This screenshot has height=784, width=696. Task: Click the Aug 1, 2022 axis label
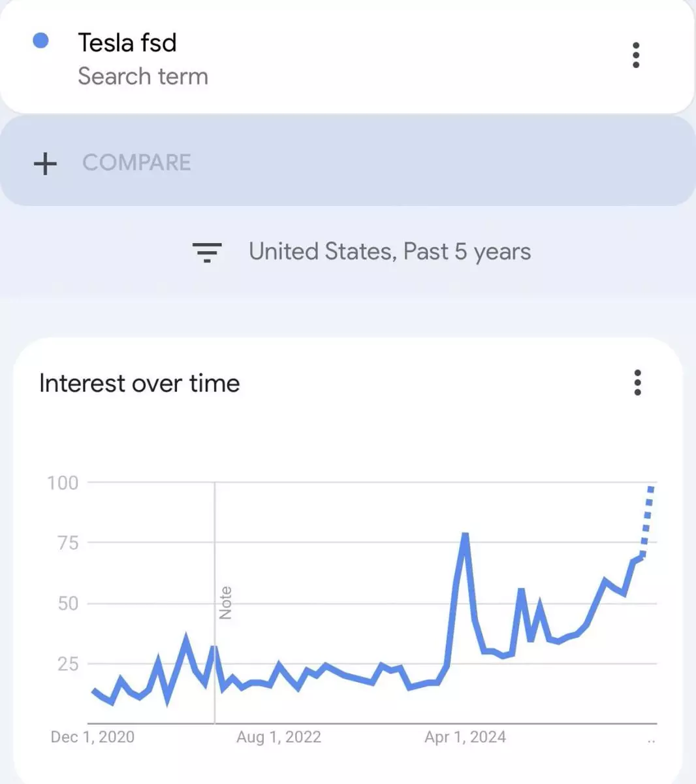[x=279, y=737]
